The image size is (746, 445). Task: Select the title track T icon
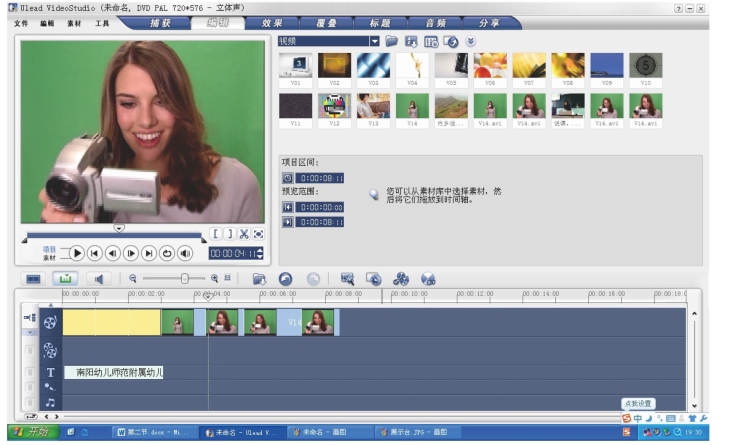[x=50, y=372]
